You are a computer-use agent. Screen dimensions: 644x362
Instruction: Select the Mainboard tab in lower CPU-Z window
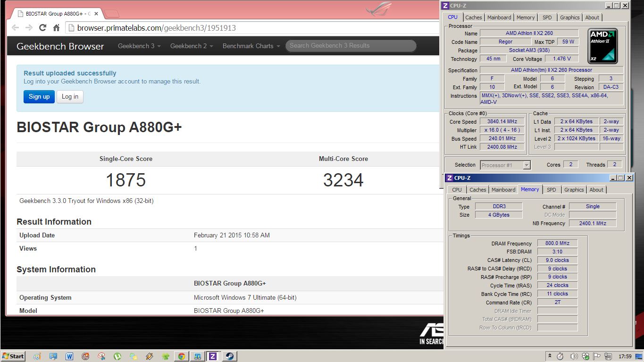pos(503,190)
